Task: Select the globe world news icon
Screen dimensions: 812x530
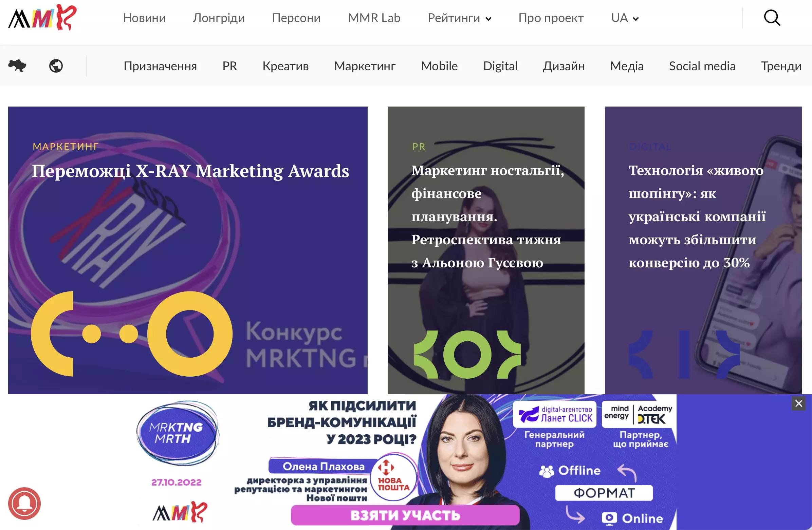Action: point(56,66)
